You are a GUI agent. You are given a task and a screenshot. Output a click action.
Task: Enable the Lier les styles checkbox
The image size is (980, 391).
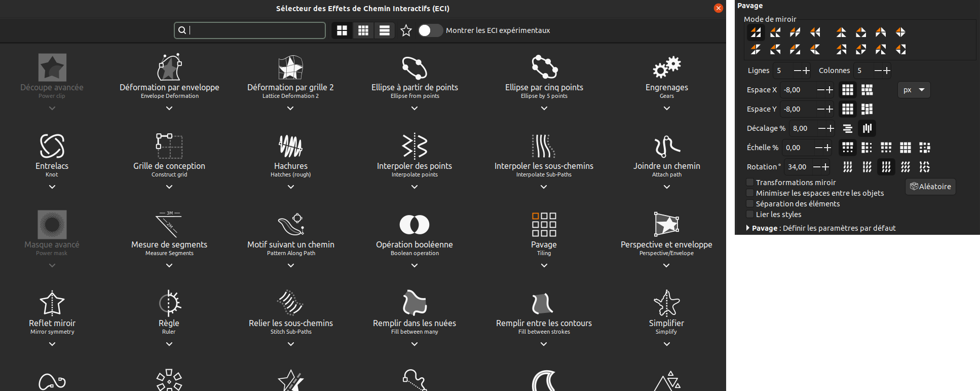750,214
